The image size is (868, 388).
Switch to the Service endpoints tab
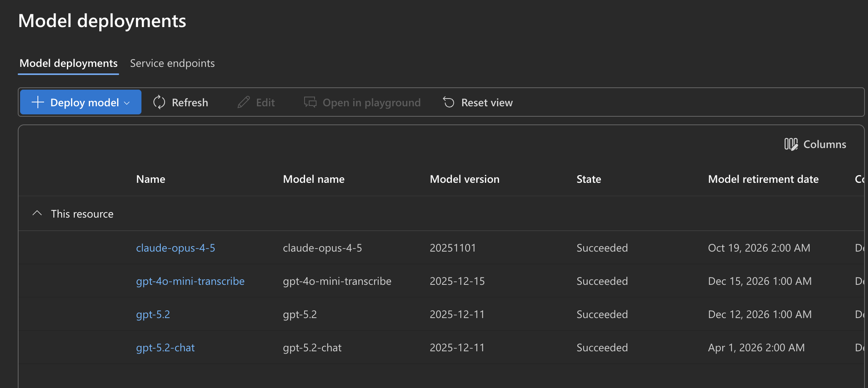(172, 63)
